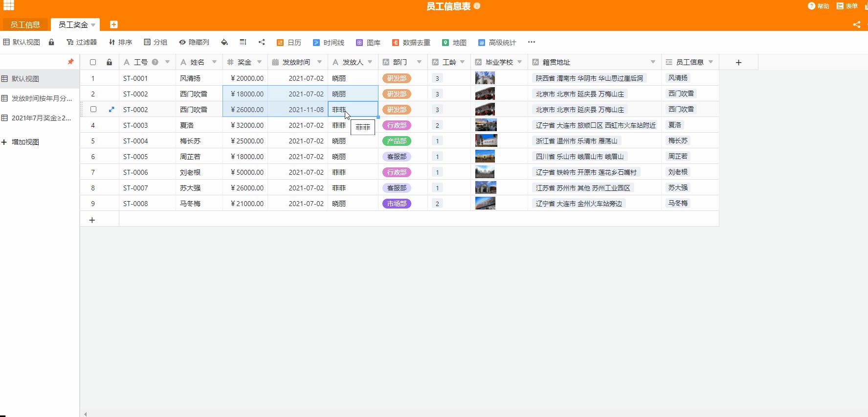Open the 员工信息 column dropdown arrow

[x=711, y=62]
